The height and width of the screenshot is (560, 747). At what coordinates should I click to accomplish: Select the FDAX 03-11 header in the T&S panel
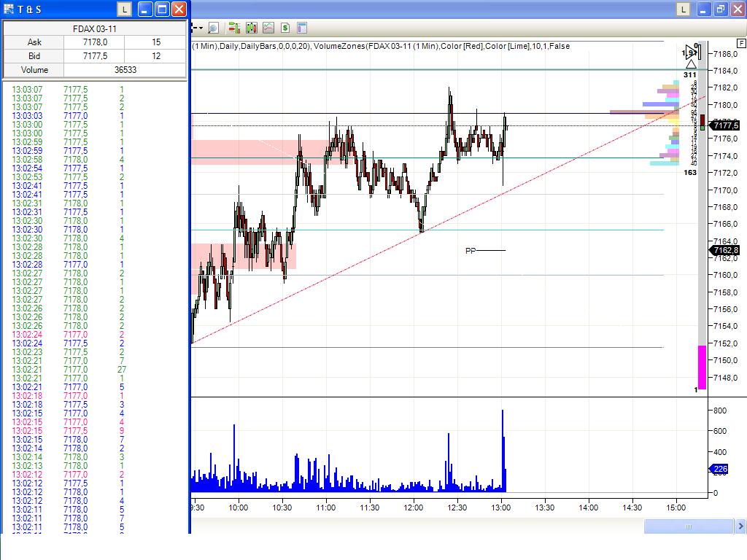pos(94,28)
